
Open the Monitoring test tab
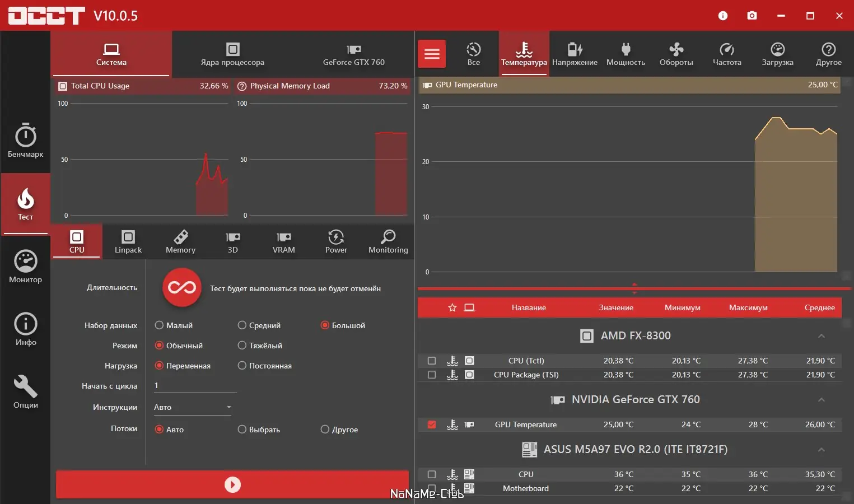pyautogui.click(x=388, y=242)
